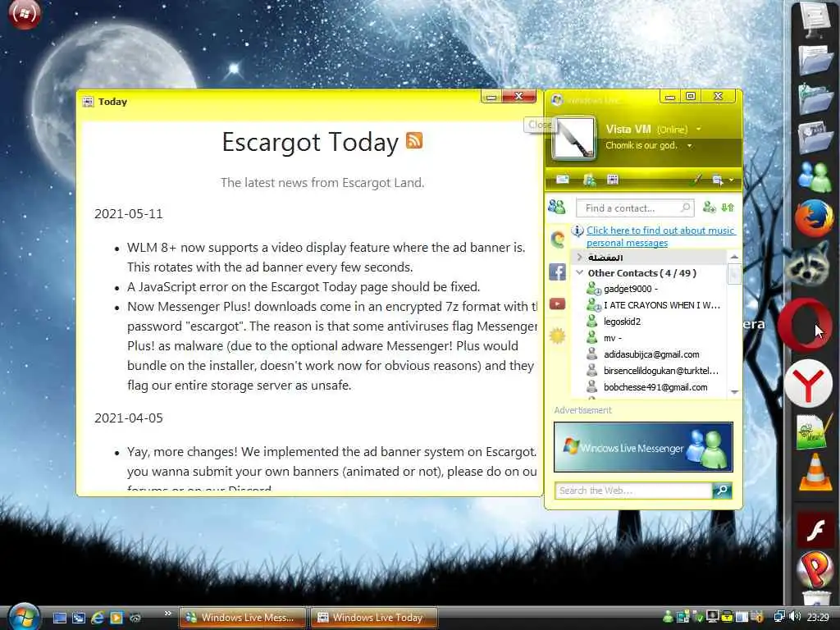Expand the toolbar menu dropdown arrow
The image size is (840, 630).
coord(731,180)
